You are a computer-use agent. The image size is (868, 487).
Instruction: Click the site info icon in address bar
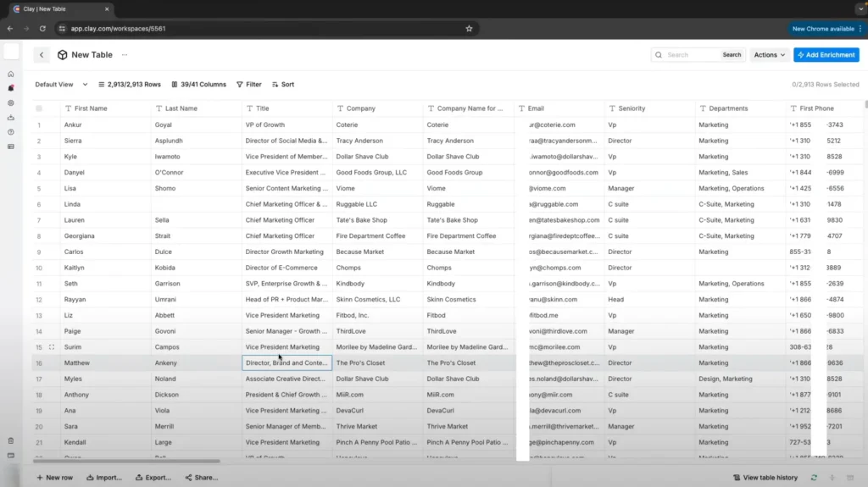point(62,28)
